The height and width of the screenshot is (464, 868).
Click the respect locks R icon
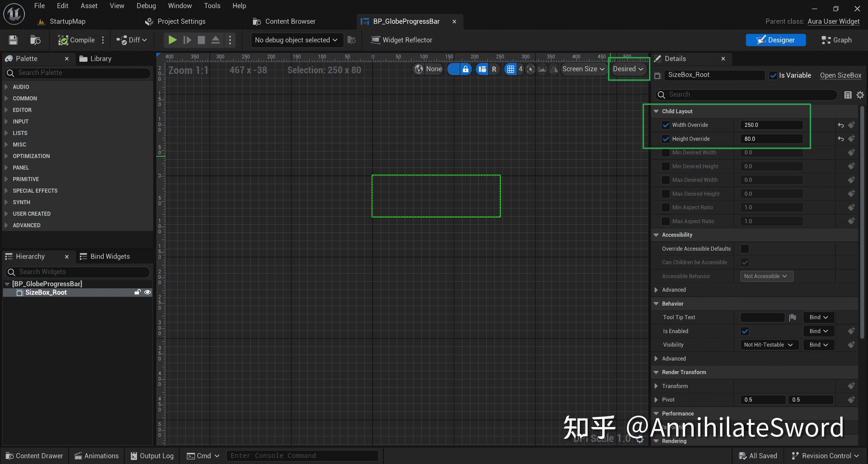[494, 69]
